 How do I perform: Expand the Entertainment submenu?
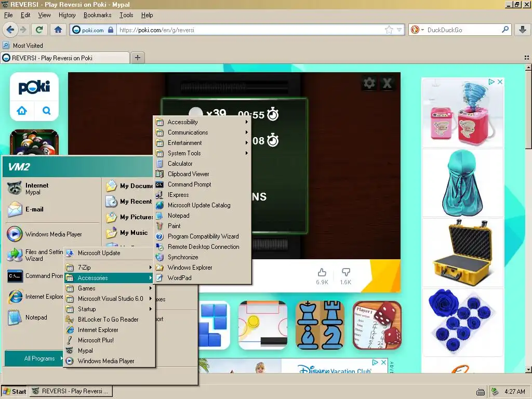click(x=203, y=143)
